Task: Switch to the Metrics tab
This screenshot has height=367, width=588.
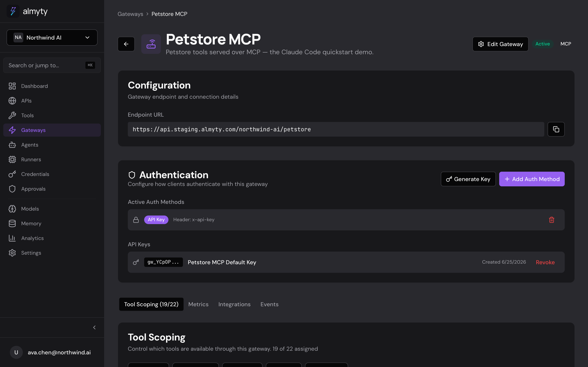Action: coord(198,304)
